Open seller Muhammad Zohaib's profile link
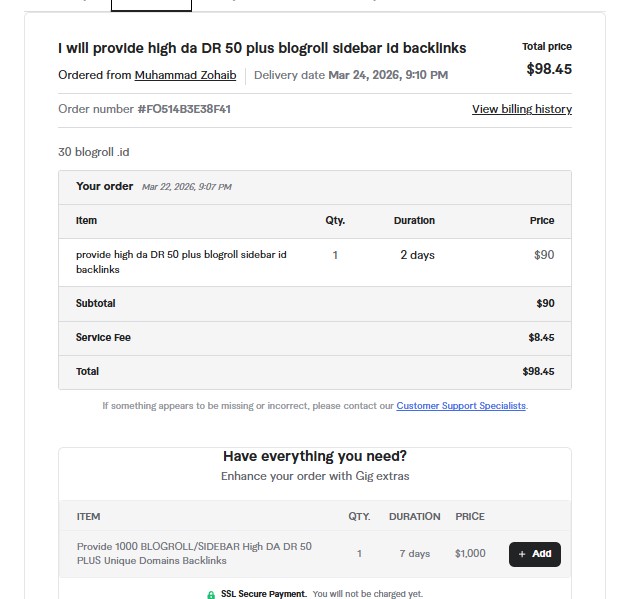The height and width of the screenshot is (599, 620). (185, 75)
